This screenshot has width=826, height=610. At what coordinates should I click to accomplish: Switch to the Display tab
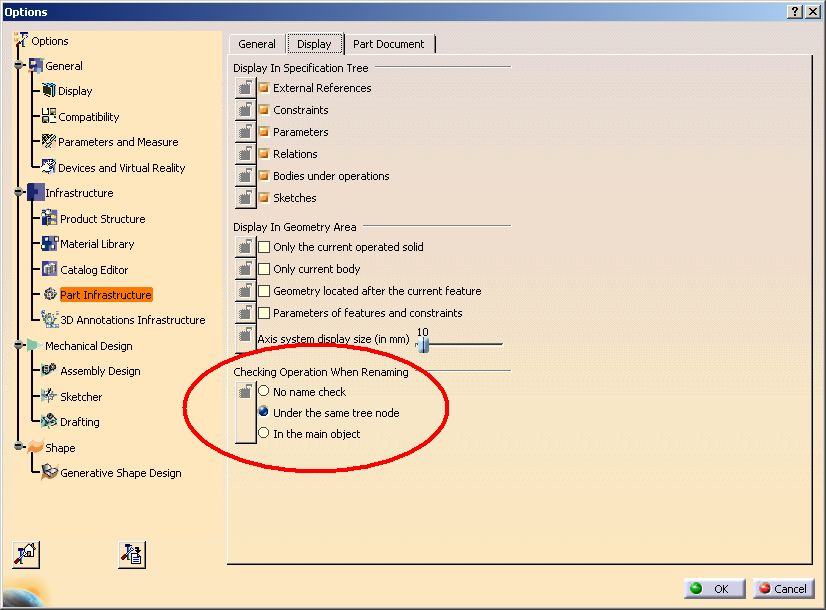[x=314, y=44]
